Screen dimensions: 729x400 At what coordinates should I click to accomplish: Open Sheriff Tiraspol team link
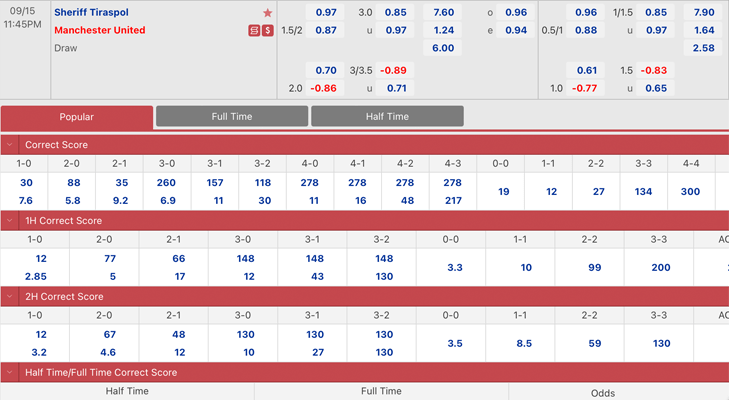[92, 13]
